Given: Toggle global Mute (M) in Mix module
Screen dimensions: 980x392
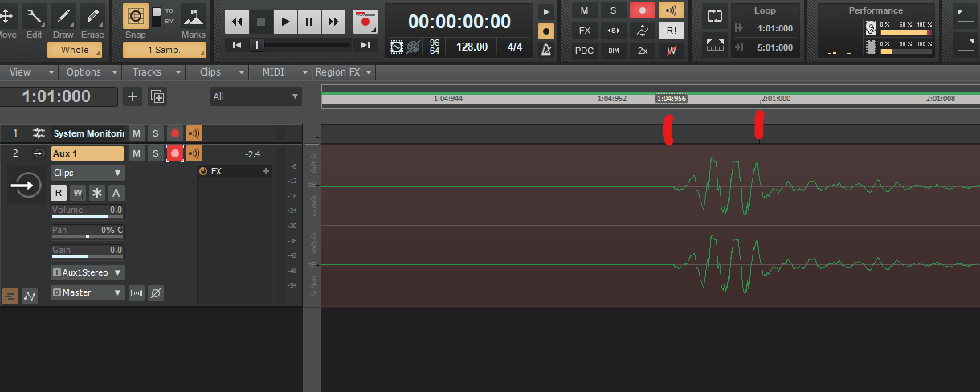Looking at the screenshot, I should tap(584, 10).
